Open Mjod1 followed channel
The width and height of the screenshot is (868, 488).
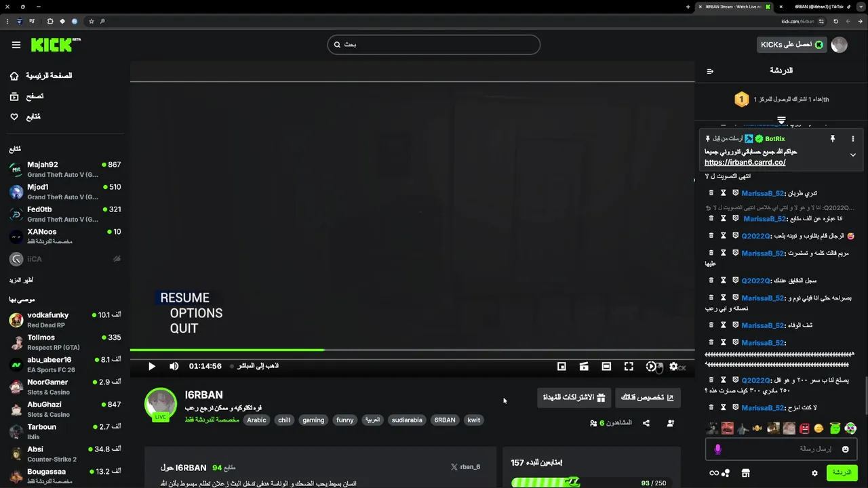pos(65,192)
